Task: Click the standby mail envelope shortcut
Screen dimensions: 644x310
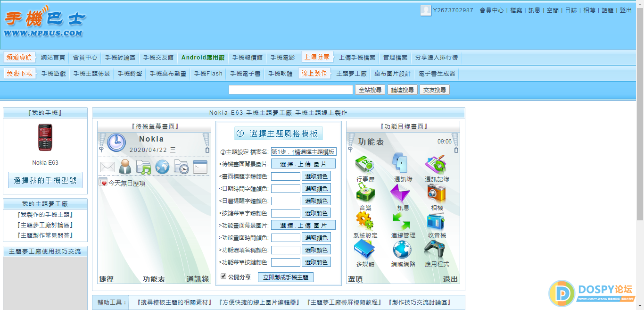Action: point(107,167)
